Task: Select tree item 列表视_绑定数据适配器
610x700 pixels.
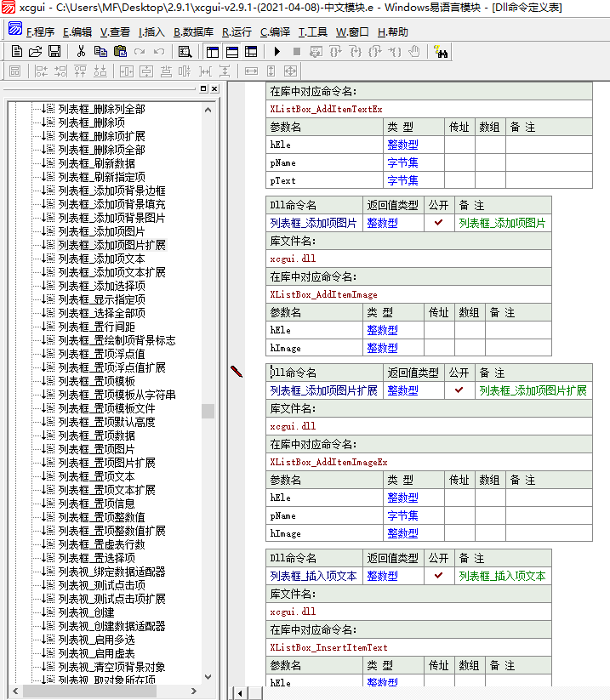Action: point(112,572)
